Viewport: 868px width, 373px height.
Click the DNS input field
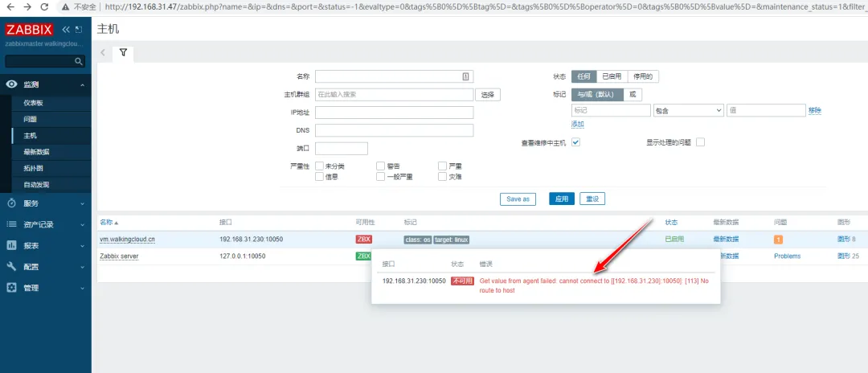(x=394, y=130)
